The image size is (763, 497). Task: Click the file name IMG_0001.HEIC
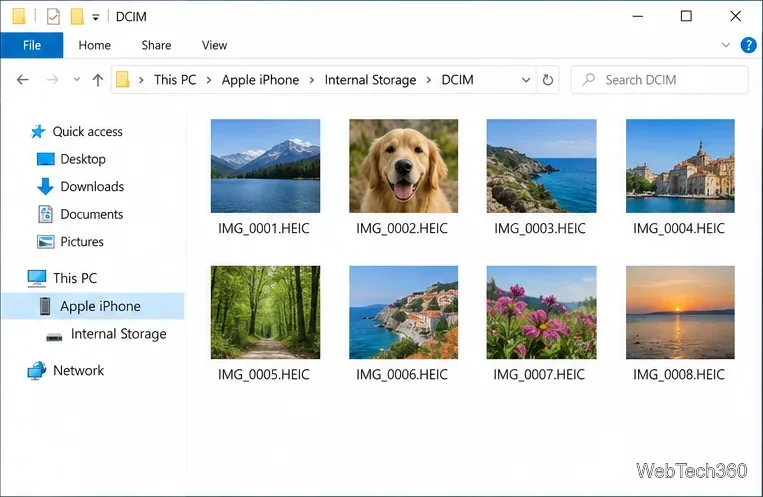click(264, 228)
